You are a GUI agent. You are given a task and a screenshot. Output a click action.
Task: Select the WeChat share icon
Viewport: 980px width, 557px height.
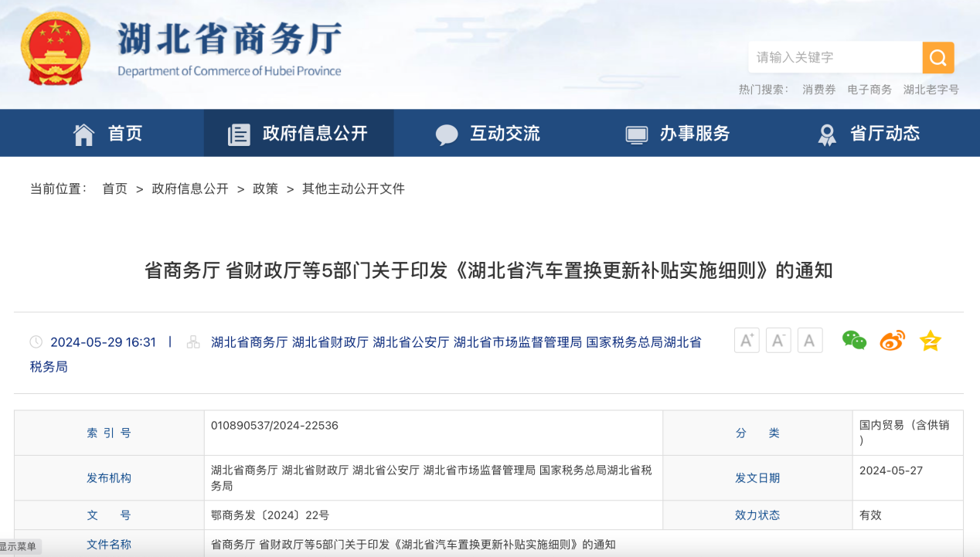click(853, 340)
